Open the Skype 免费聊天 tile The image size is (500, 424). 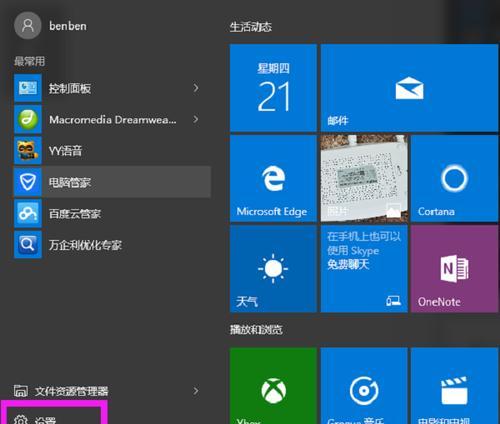click(x=364, y=269)
